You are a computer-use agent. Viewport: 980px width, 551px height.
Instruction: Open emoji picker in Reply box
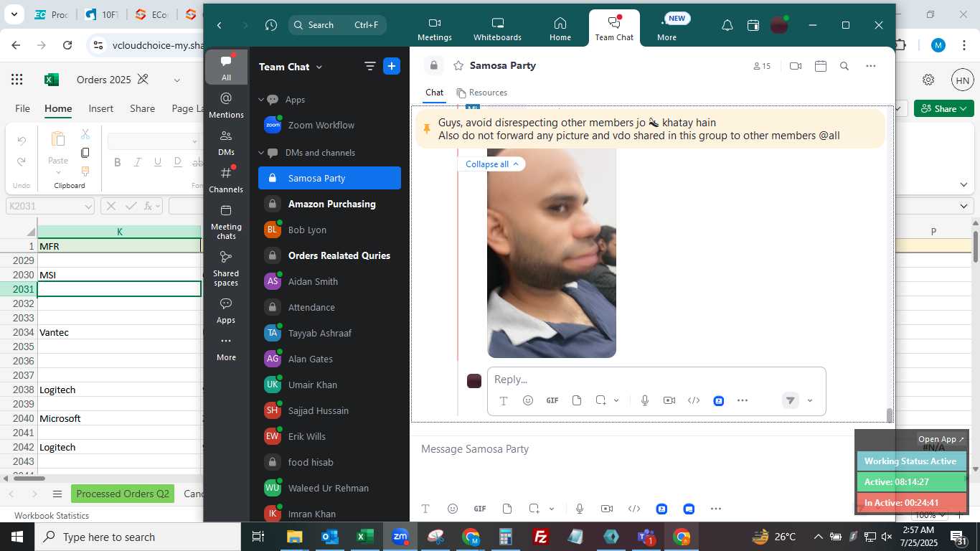click(x=528, y=400)
